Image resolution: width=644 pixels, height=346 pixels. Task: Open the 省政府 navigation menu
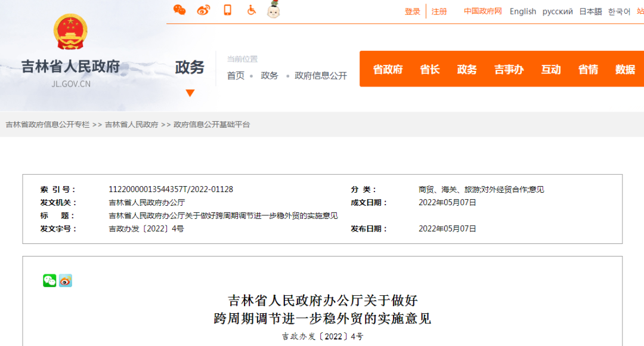tap(387, 70)
